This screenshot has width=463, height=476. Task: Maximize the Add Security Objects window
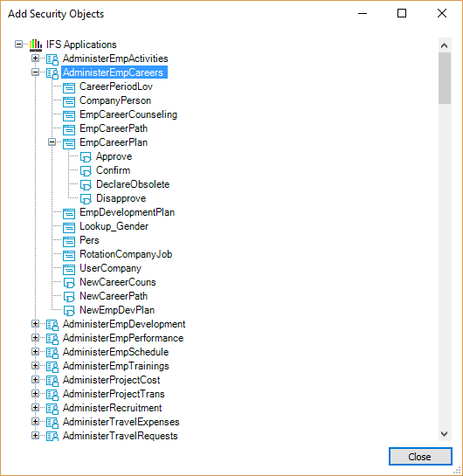click(x=402, y=13)
